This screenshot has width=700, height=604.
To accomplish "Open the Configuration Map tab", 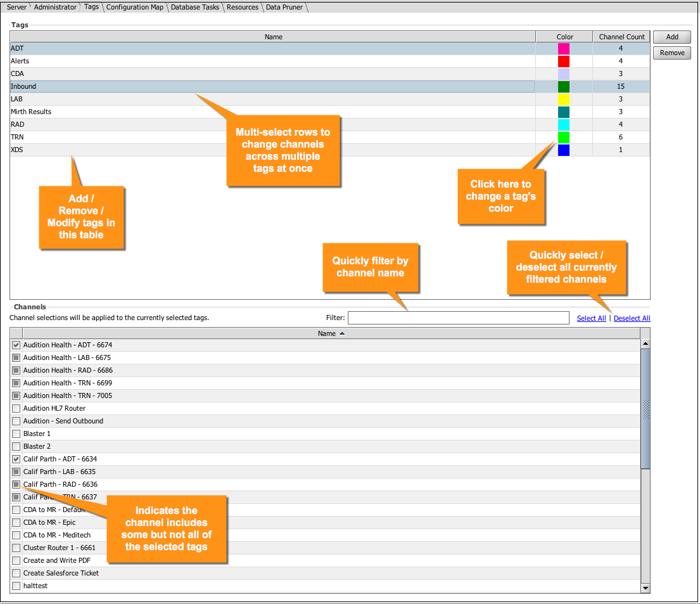I will (135, 7).
